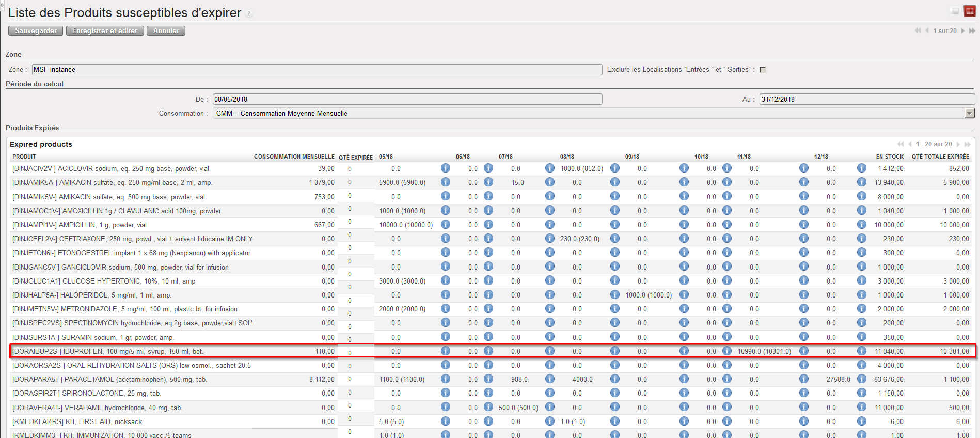Open the Consommation dropdown arrow
The image size is (980, 438).
969,113
